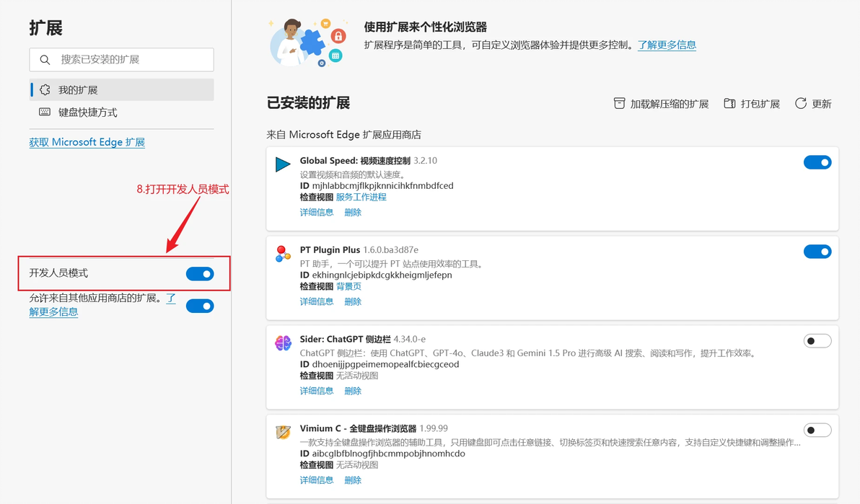Screen dimensions: 860x504
Task: Open 详细信息 for Sider ChatGPT 侧边栏
Action: [317, 391]
